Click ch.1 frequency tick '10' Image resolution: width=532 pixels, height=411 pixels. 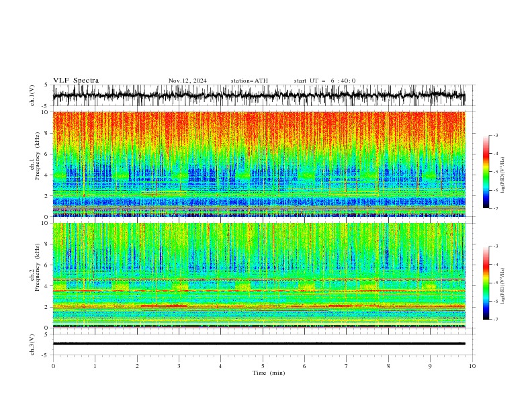pyautogui.click(x=46, y=112)
